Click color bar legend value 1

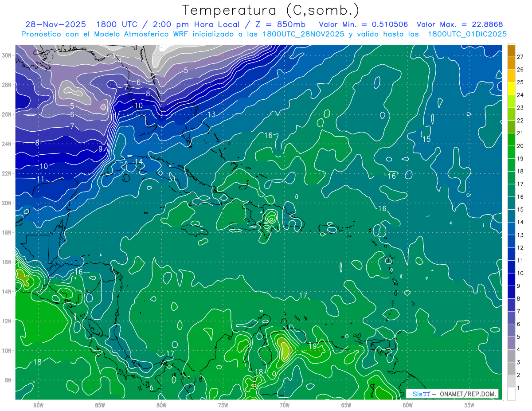(x=518, y=388)
